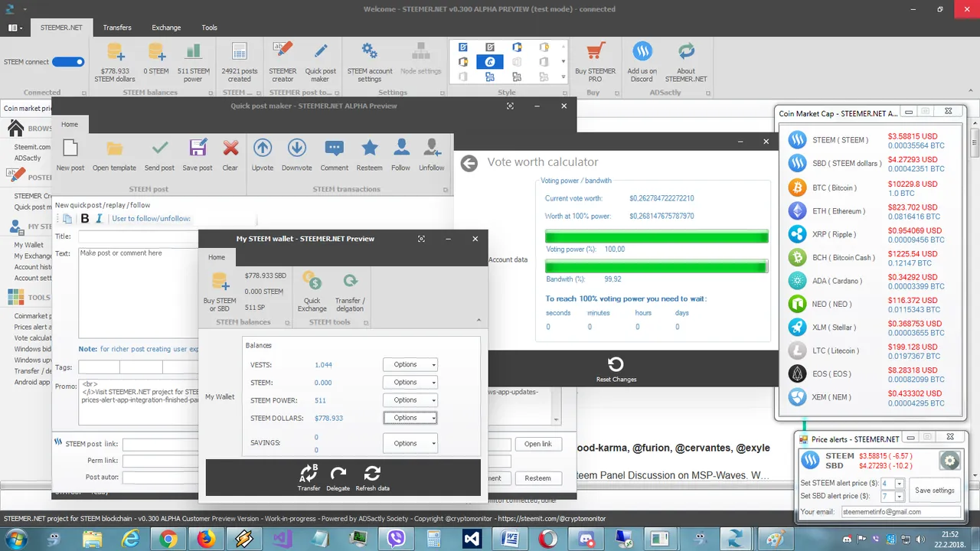Switch to the Transfers ribbon tab
The height and width of the screenshot is (551, 980).
click(117, 28)
